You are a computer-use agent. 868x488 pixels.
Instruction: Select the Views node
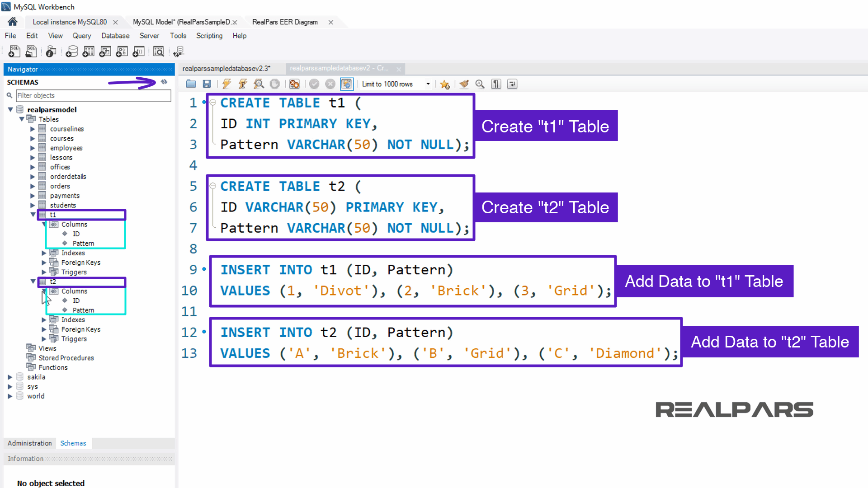click(x=47, y=348)
